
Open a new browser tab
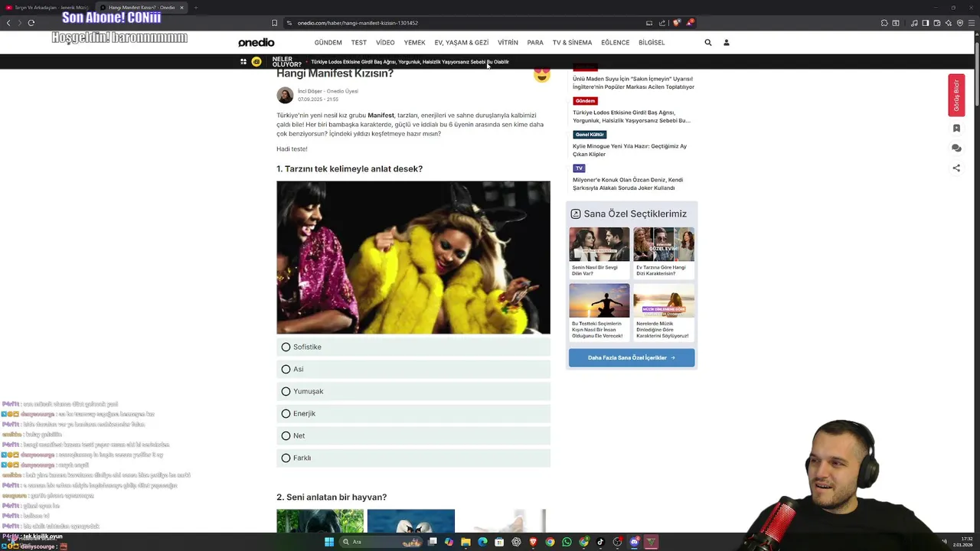pos(195,8)
